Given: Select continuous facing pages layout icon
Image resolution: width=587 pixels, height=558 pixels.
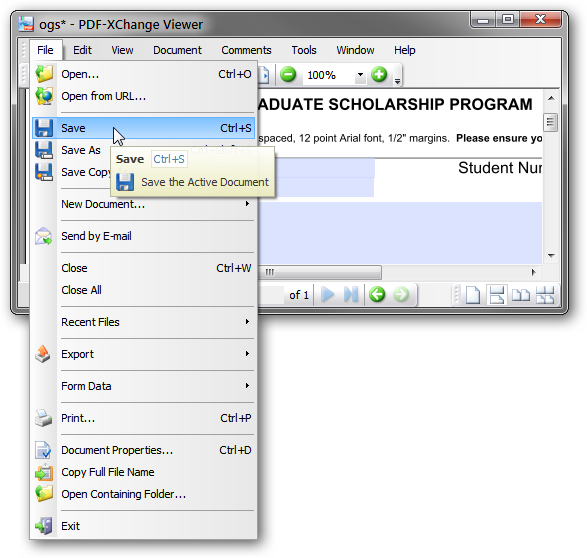Looking at the screenshot, I should pos(545,295).
